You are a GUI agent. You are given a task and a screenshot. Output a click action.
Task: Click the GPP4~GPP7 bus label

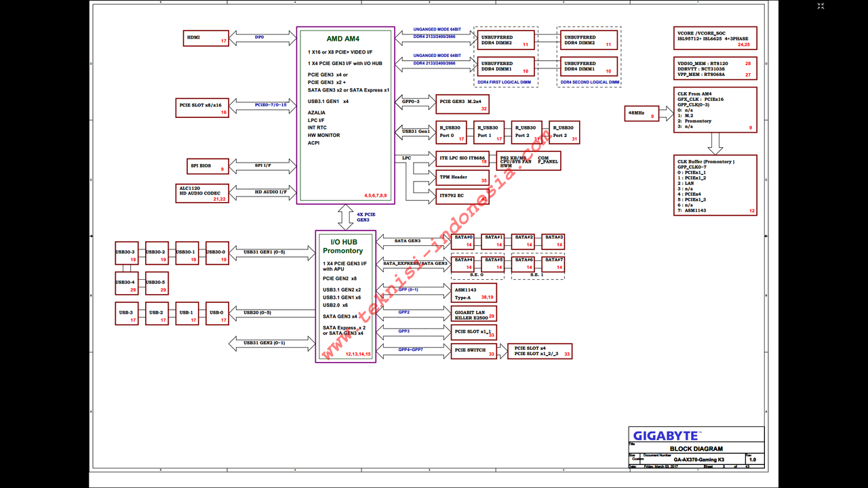click(410, 350)
